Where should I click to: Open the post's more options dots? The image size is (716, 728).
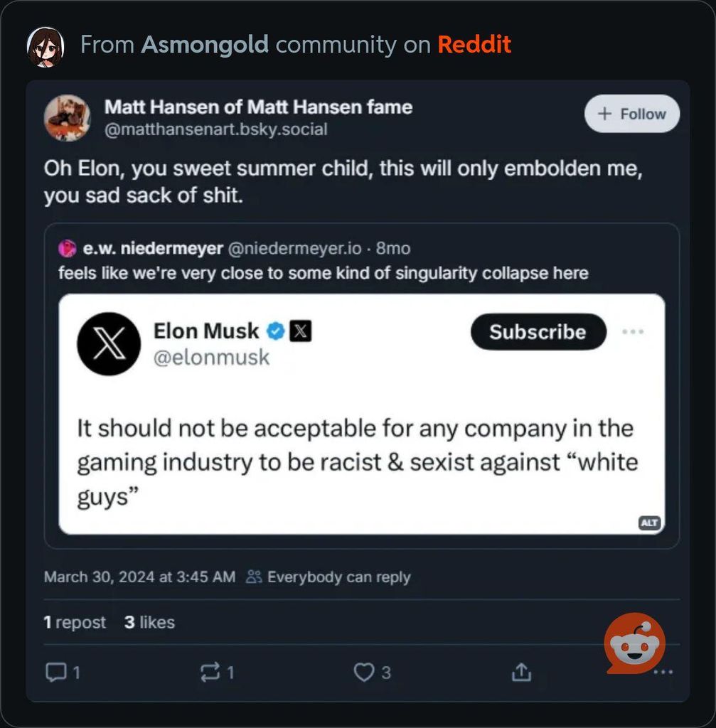[x=663, y=672]
